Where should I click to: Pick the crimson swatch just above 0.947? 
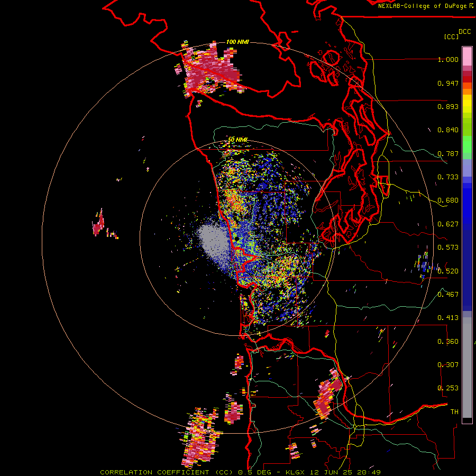coord(467,74)
